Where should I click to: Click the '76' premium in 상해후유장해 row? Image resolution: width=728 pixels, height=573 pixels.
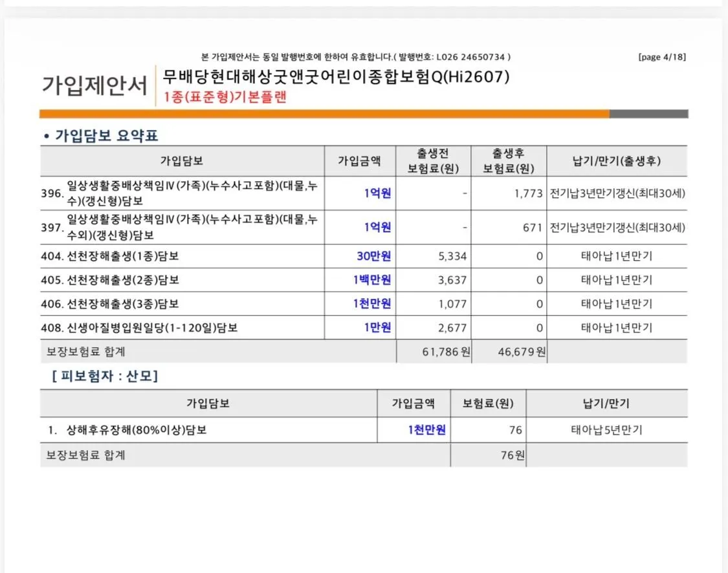(515, 430)
